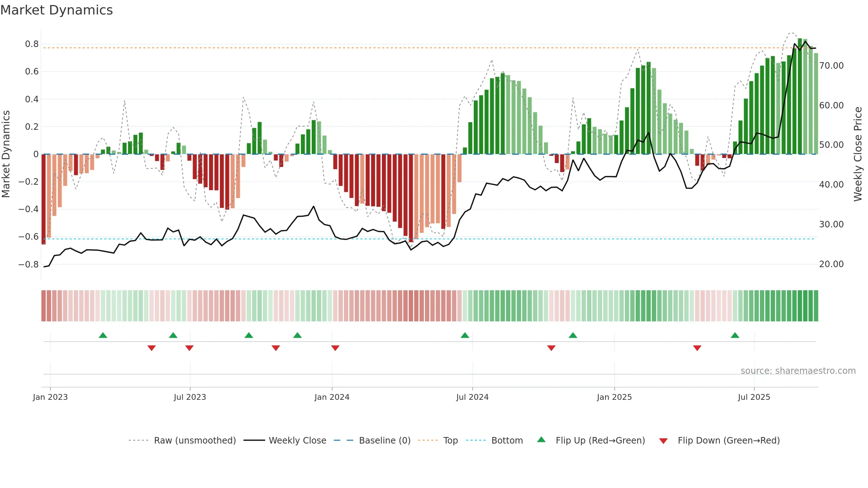The width and height of the screenshot is (868, 488).
Task: Click the 60.00 price tick on the right axis
Action: [x=831, y=106]
